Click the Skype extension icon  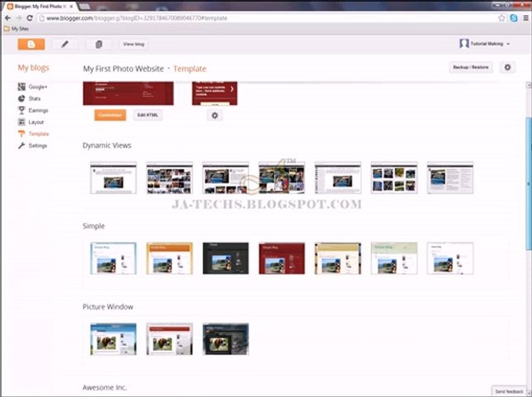tap(514, 18)
